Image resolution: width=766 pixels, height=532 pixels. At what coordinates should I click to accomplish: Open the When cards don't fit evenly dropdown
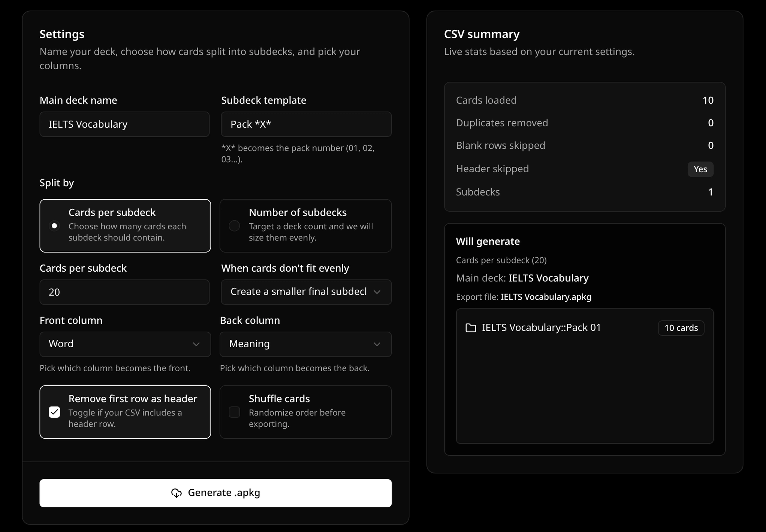306,292
